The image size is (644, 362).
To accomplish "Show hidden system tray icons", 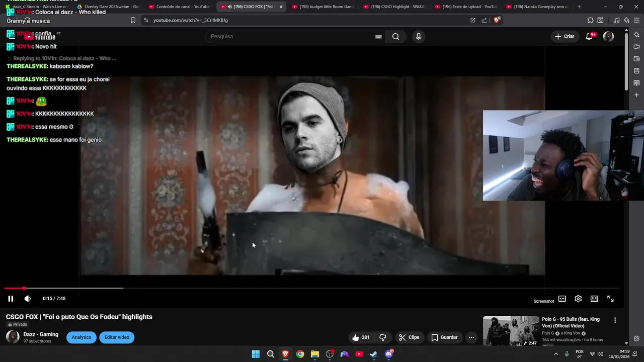I will [556, 354].
